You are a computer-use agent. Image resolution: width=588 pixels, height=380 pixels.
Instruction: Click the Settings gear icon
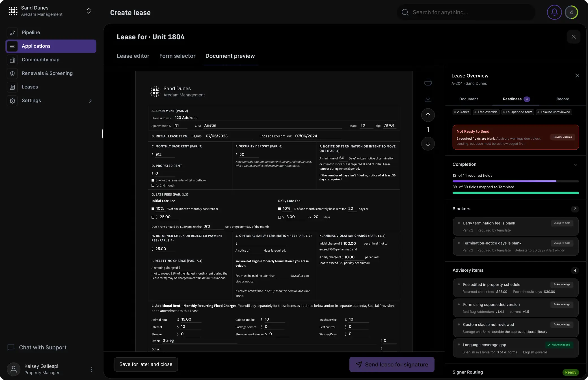point(12,100)
